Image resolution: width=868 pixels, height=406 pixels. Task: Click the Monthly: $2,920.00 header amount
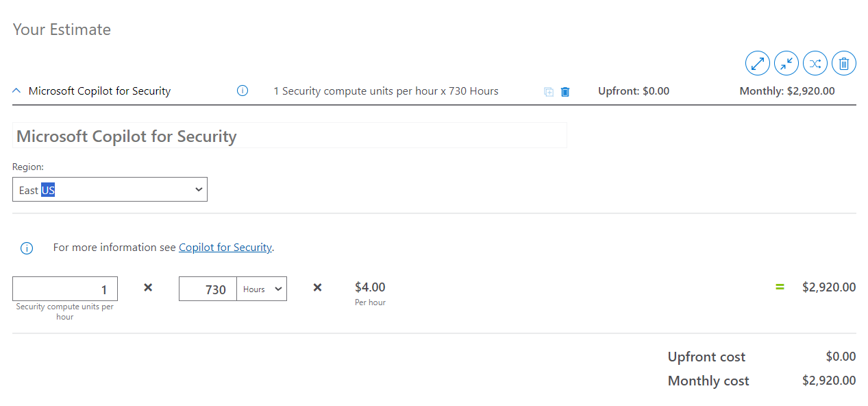point(786,91)
